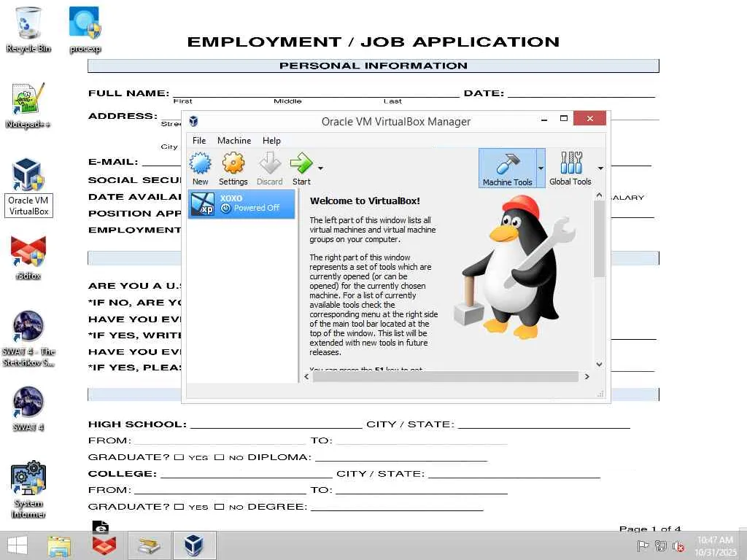
Task: Open r3dfox browser from the taskbar
Action: click(x=104, y=545)
